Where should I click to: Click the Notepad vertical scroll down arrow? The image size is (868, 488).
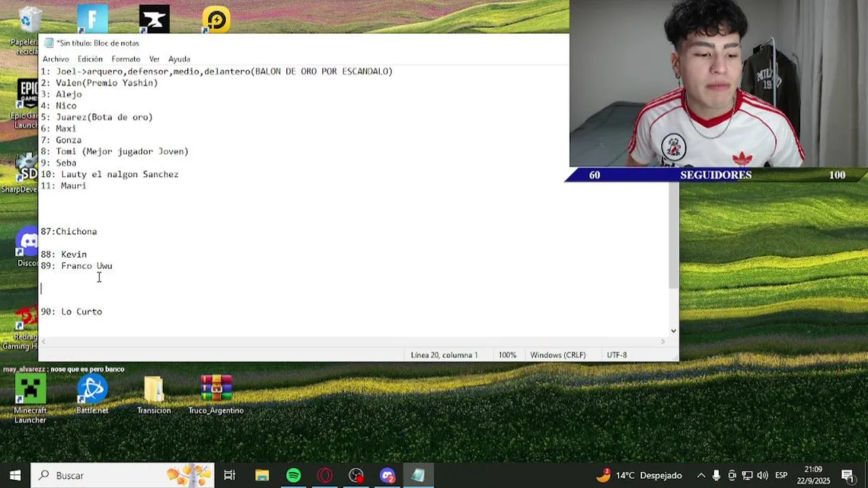point(673,331)
